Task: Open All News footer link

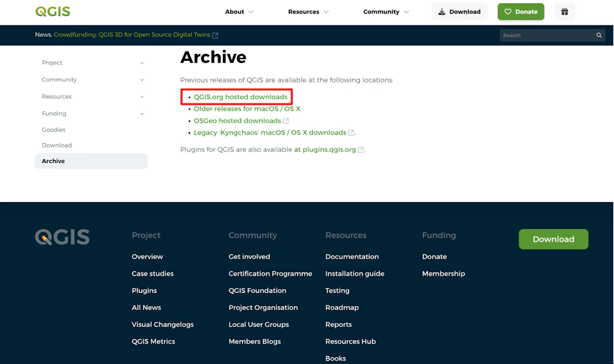Action: pyautogui.click(x=146, y=307)
